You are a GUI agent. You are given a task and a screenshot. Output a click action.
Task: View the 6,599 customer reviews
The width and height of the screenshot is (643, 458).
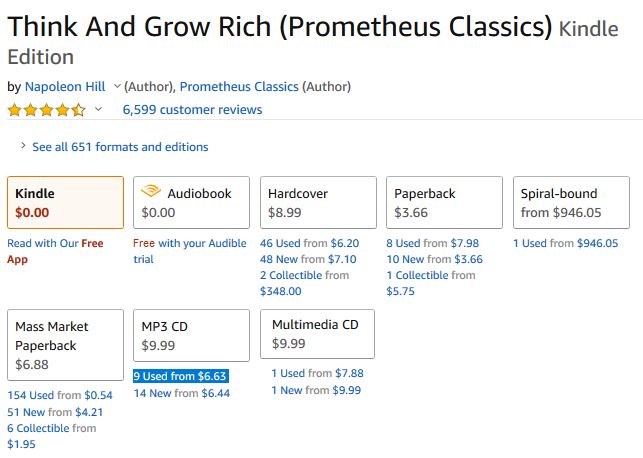192,109
